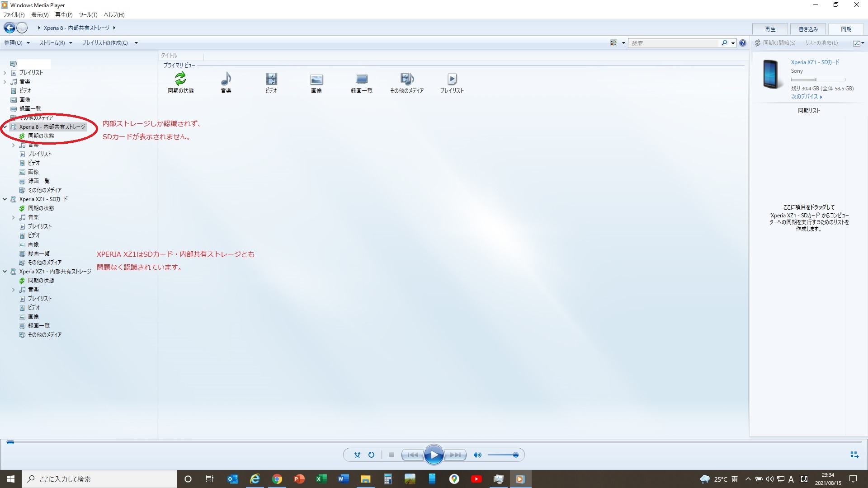Expand the top-level プレイリスト tree node
The height and width of the screenshot is (488, 868).
point(5,73)
